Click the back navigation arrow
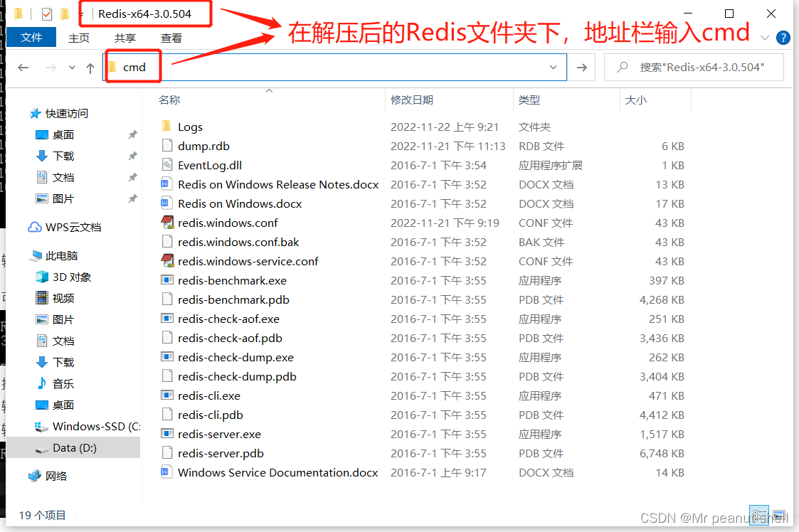Image resolution: width=799 pixels, height=532 pixels. pyautogui.click(x=23, y=67)
